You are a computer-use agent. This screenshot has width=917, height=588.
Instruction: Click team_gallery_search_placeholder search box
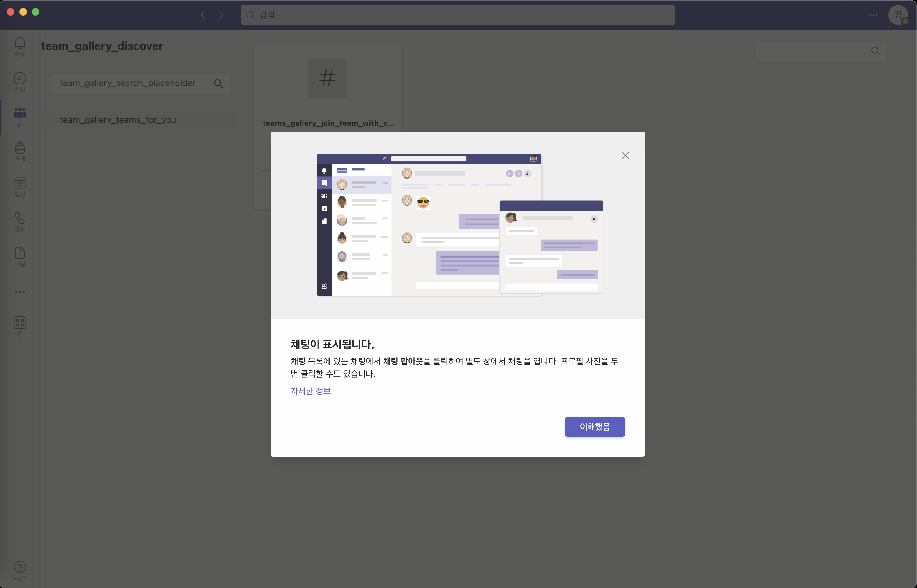130,83
